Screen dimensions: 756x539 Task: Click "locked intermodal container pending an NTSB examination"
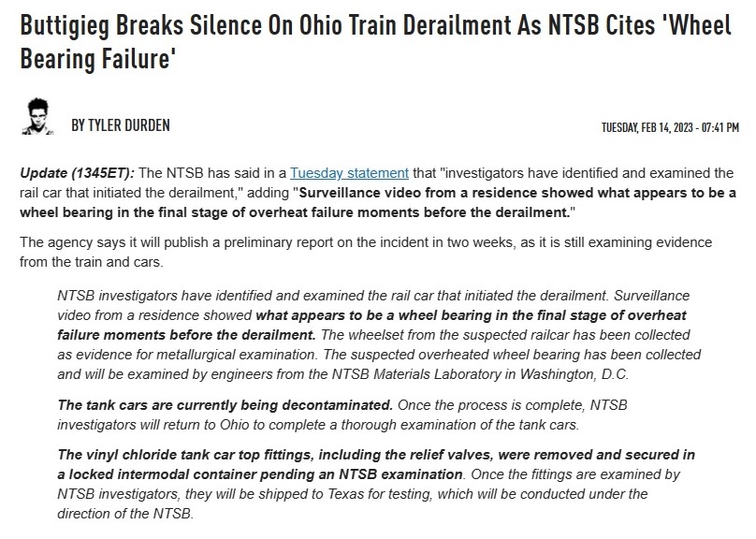point(266,474)
